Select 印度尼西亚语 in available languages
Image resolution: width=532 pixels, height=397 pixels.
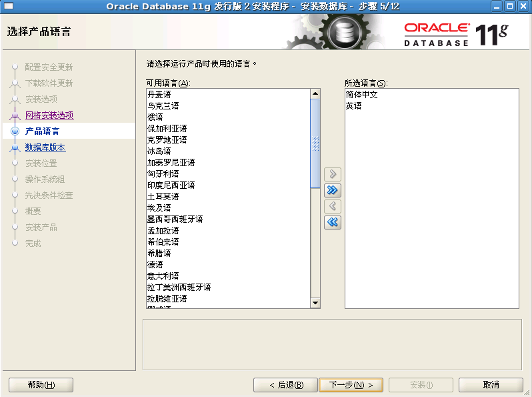tap(229, 185)
